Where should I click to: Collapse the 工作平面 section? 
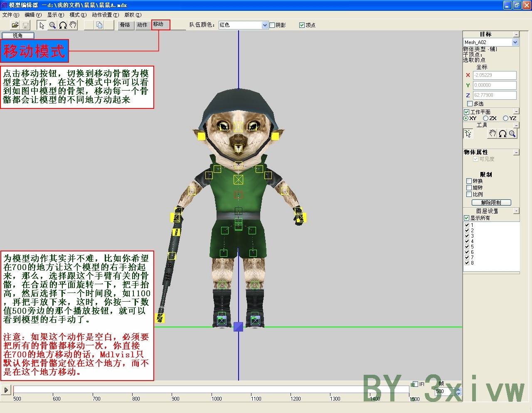coord(516,111)
